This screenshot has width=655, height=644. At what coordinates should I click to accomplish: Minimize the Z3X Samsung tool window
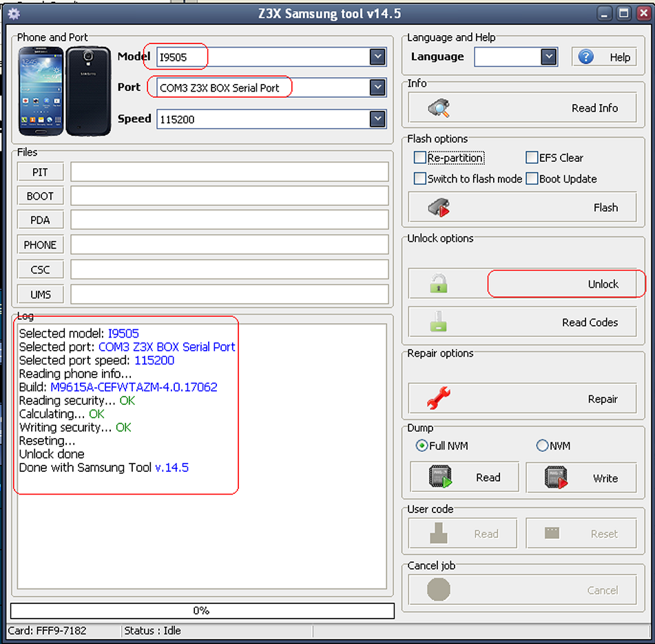(x=604, y=14)
